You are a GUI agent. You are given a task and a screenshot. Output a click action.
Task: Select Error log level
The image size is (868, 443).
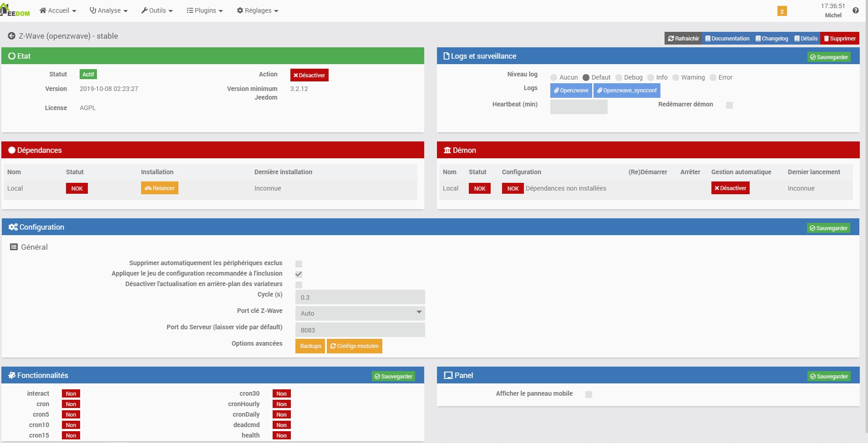click(x=713, y=78)
